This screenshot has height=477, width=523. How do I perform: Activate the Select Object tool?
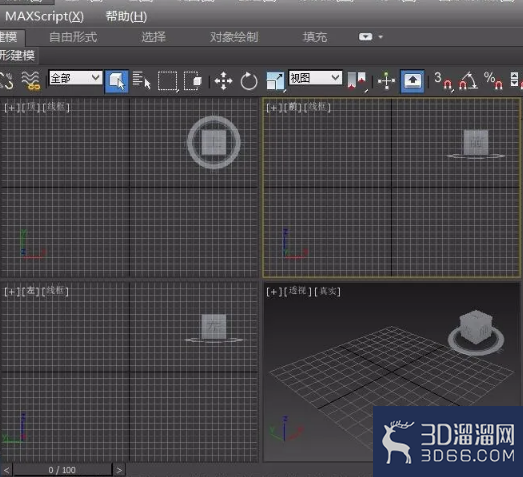tap(116, 81)
